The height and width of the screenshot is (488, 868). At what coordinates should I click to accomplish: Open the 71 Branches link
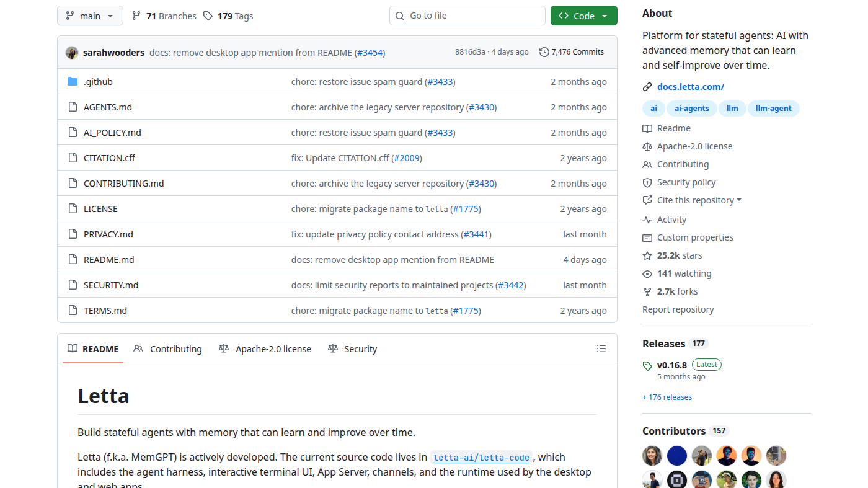click(164, 16)
